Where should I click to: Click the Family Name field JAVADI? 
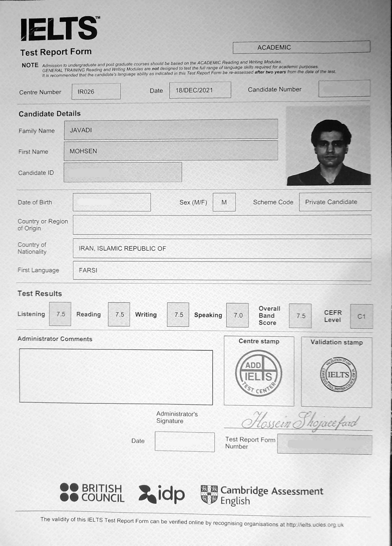pyautogui.click(x=171, y=129)
